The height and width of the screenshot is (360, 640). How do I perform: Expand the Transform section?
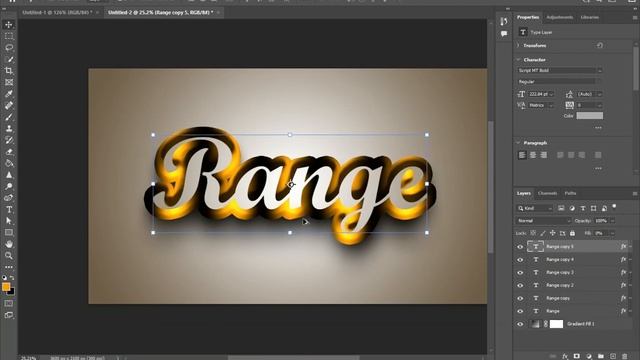[518, 45]
